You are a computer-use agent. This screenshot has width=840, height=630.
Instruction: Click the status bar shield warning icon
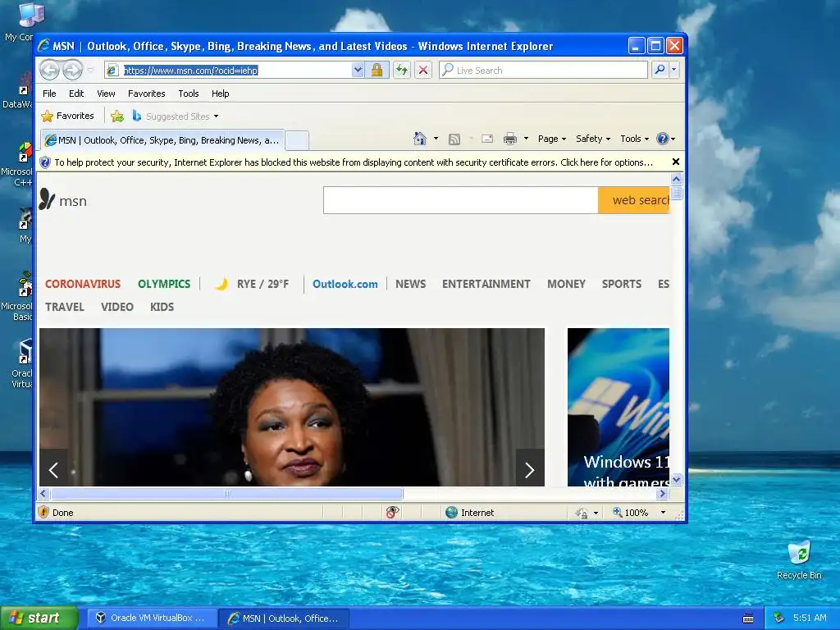pyautogui.click(x=43, y=512)
